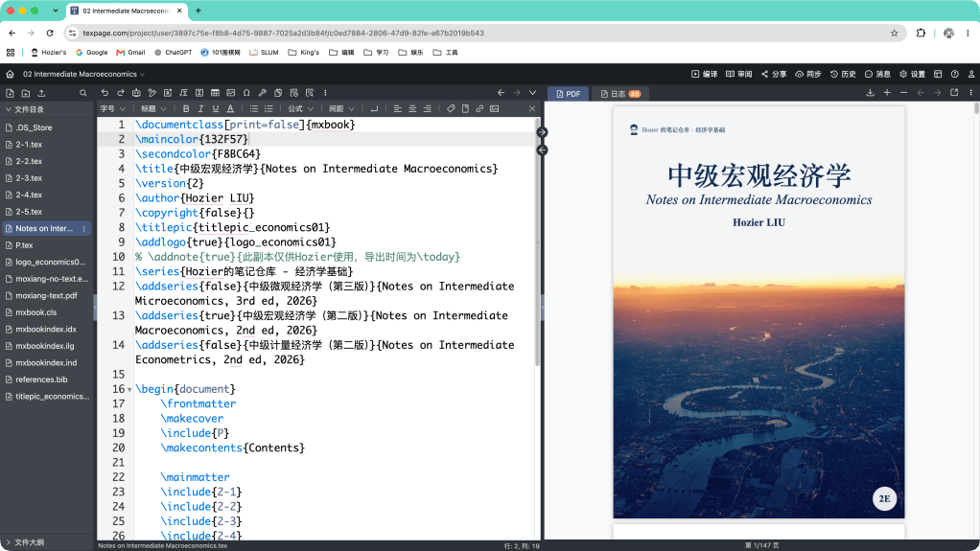The image size is (980, 551).
Task: Open the AI assistant robot icon
Action: tap(136, 92)
